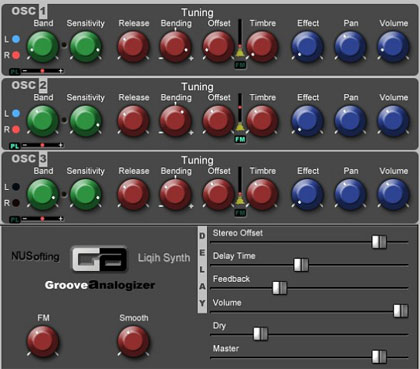420x369 pixels.
Task: Click the OSC 3 Volume blue knob
Action: click(x=393, y=194)
